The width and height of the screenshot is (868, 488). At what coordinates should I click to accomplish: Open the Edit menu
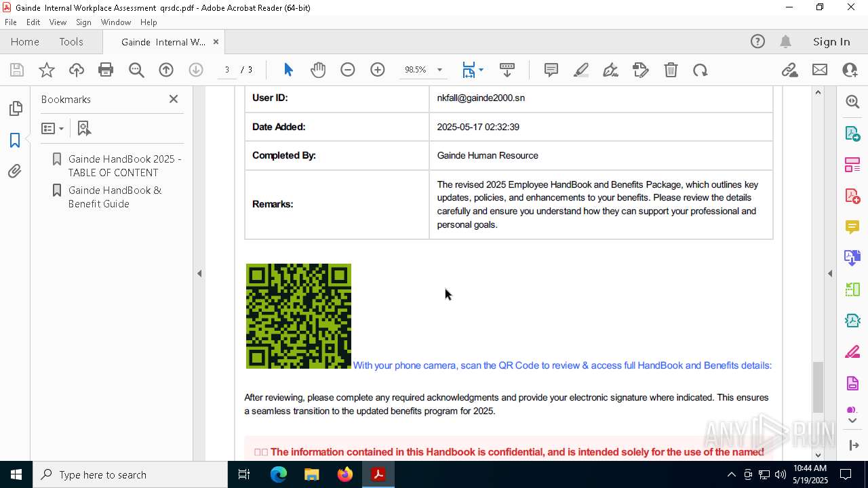(33, 22)
